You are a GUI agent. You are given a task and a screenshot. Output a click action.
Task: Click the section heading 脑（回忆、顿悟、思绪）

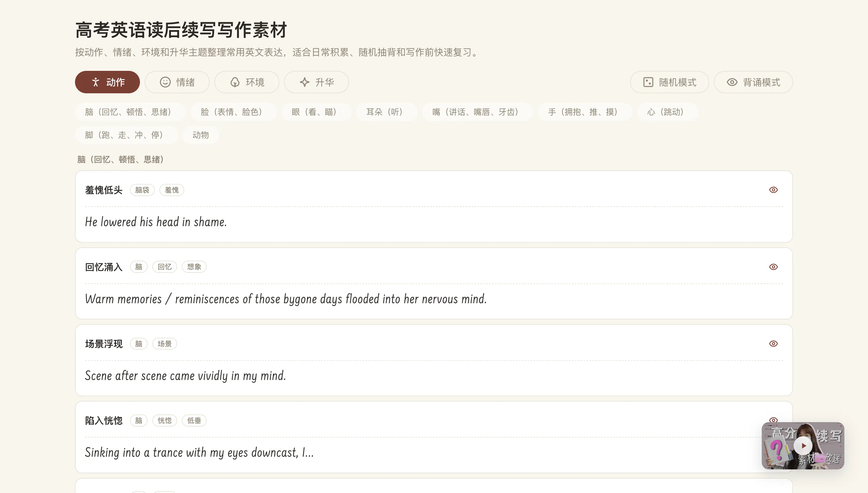pos(120,159)
